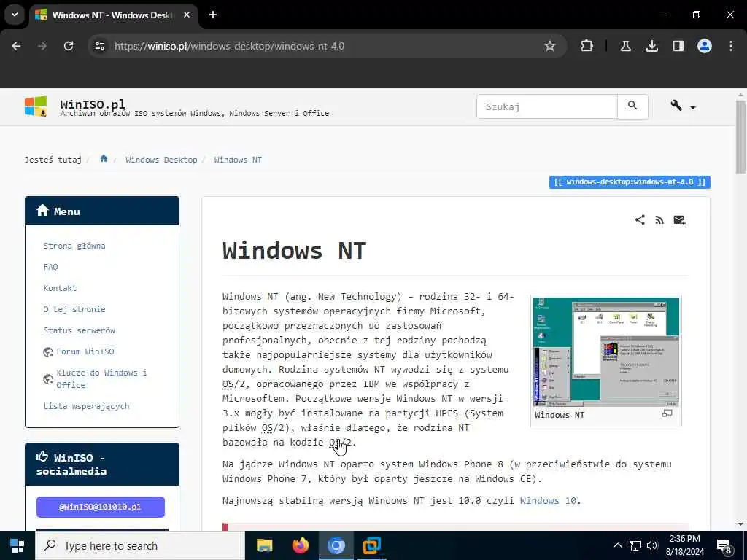This screenshot has height=560, width=747.
Task: Click the Windows NT article heading
Action: [294, 251]
